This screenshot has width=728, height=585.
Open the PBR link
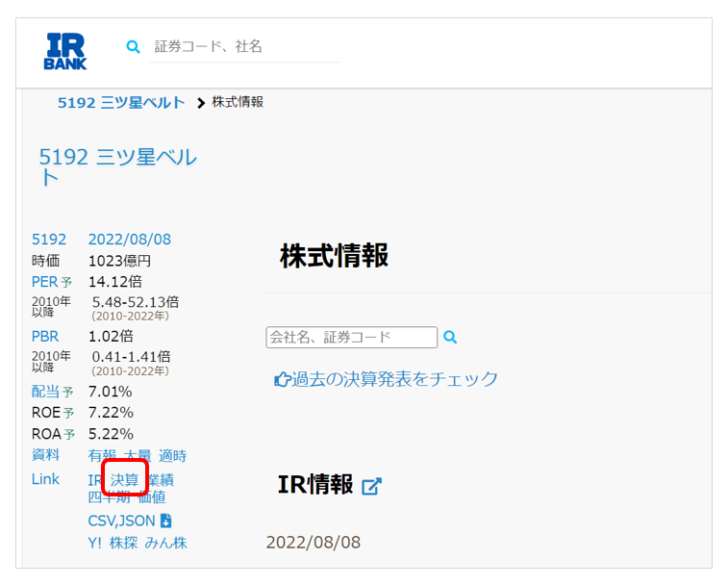click(x=45, y=336)
